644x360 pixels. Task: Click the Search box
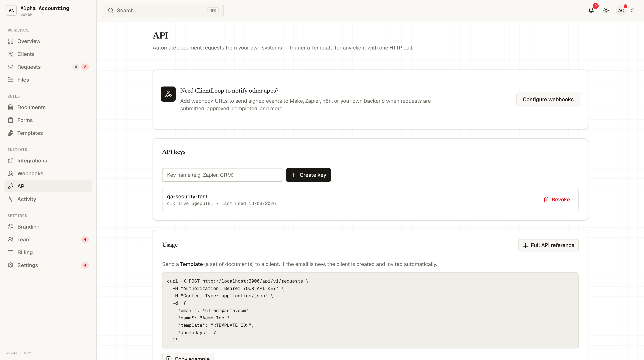pos(163,11)
